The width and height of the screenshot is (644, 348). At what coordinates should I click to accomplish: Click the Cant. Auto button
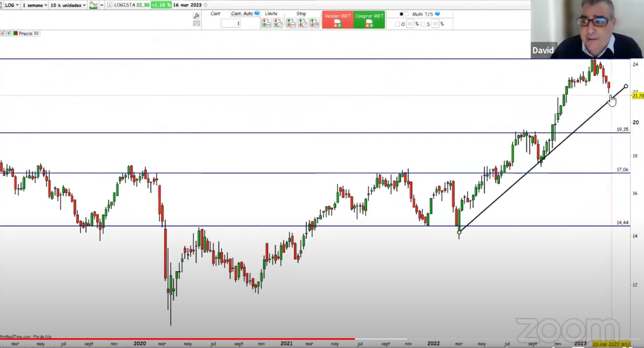[x=242, y=14]
